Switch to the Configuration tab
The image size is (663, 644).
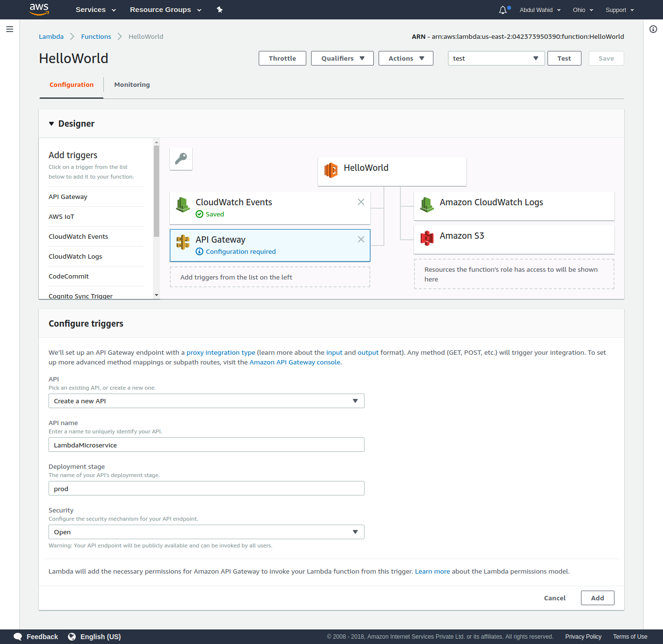pos(71,85)
